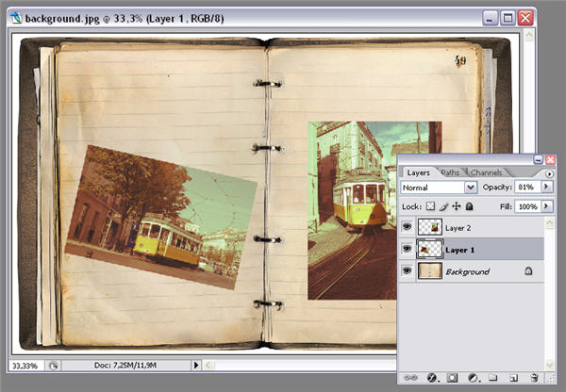566x392 pixels.
Task: Delete layer with trash icon
Action: [534, 377]
